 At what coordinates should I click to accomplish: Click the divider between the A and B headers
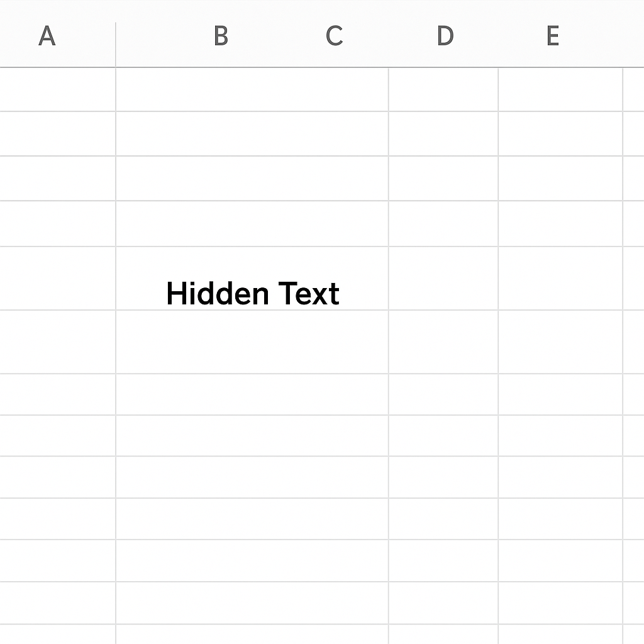(x=116, y=45)
